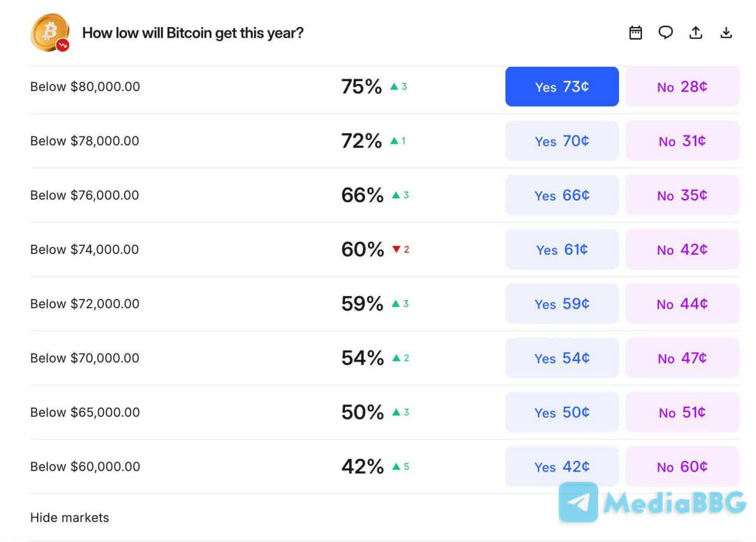Click the 60% down-2 change indicator
This screenshot has width=756, height=542.
tap(400, 250)
